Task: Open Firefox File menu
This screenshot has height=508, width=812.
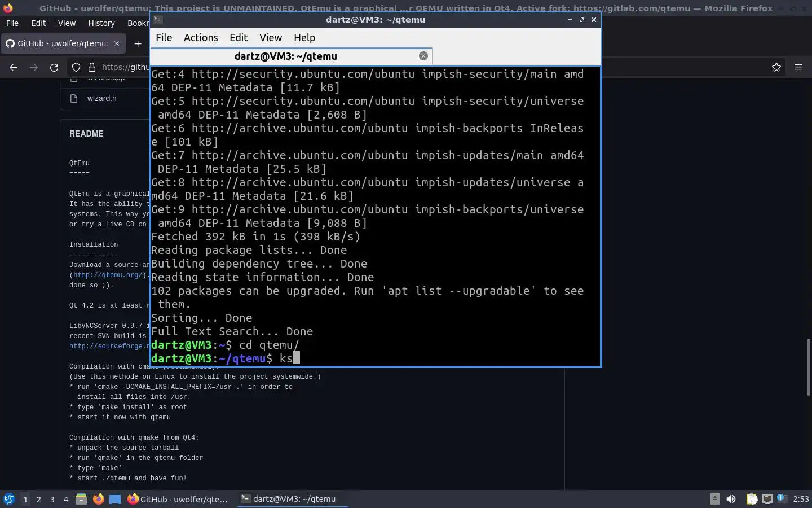Action: (x=12, y=23)
